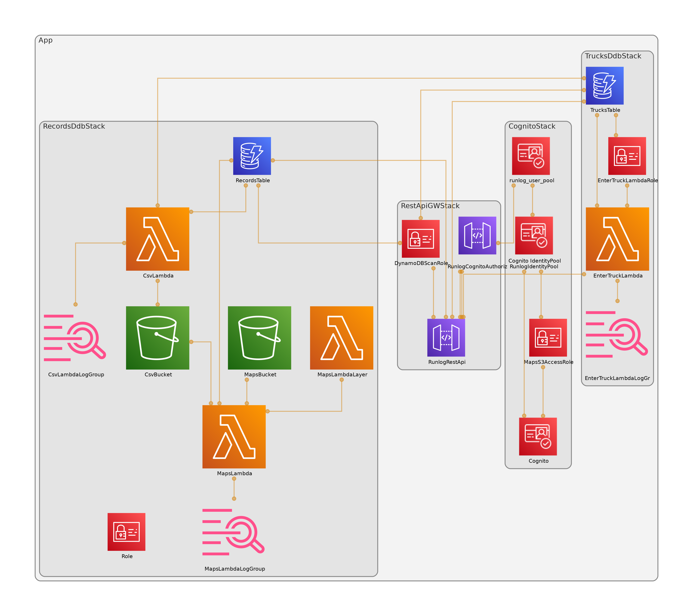The height and width of the screenshot is (616, 693).
Task: Select the MapsS3AccessRole IAM icon
Action: tap(548, 338)
